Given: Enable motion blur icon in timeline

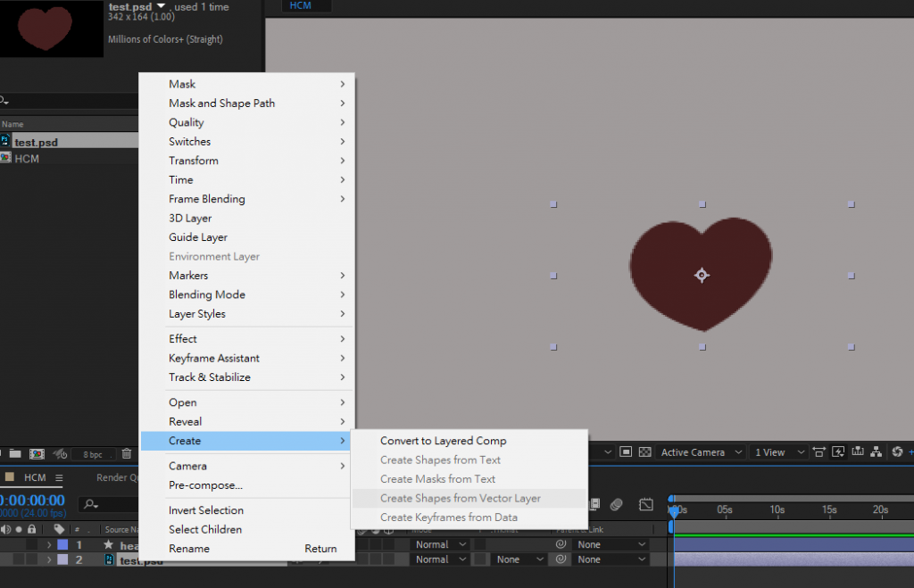Looking at the screenshot, I should click(616, 505).
